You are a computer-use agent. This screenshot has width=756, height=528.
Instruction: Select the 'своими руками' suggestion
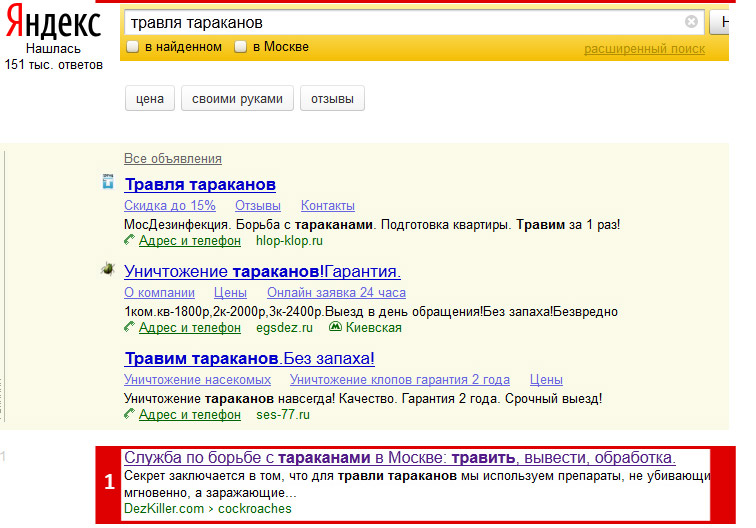237,98
